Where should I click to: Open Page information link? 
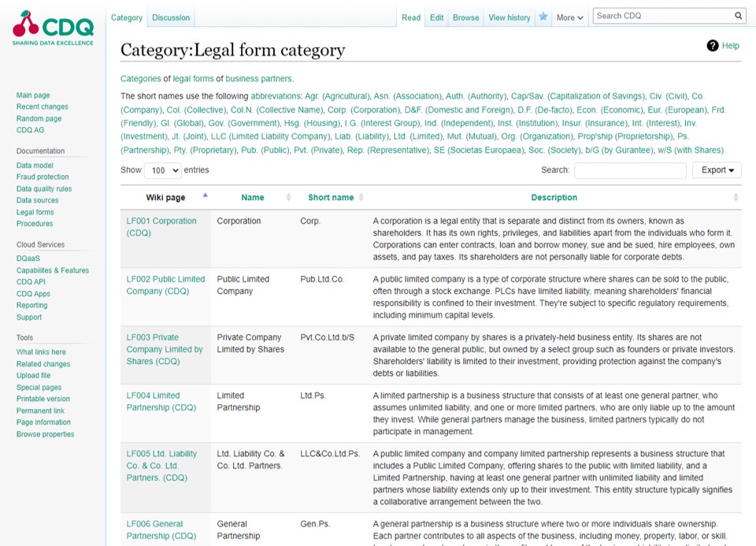(x=43, y=422)
